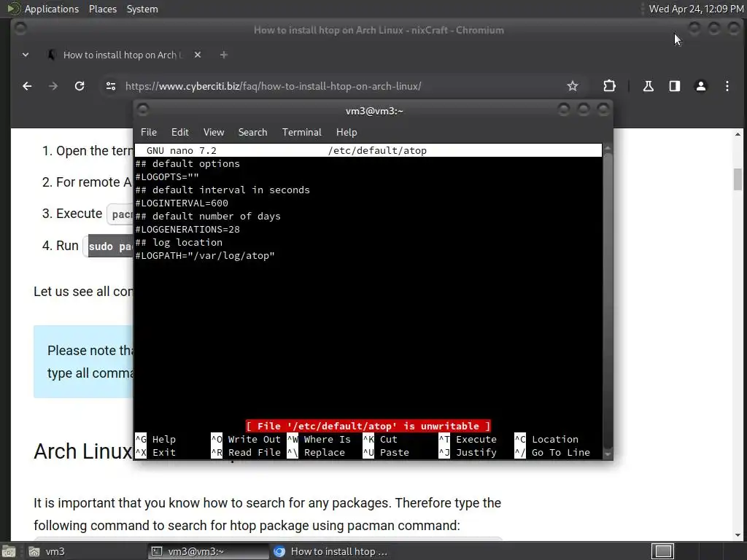Screen dimensions: 747x560
Task: Click the terminal vertical scrollbar
Action: pos(608,300)
